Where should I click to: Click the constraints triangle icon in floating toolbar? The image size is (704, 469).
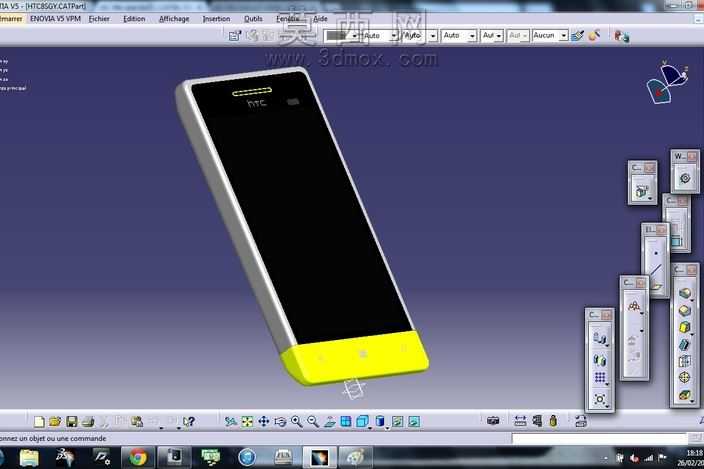coord(634,306)
